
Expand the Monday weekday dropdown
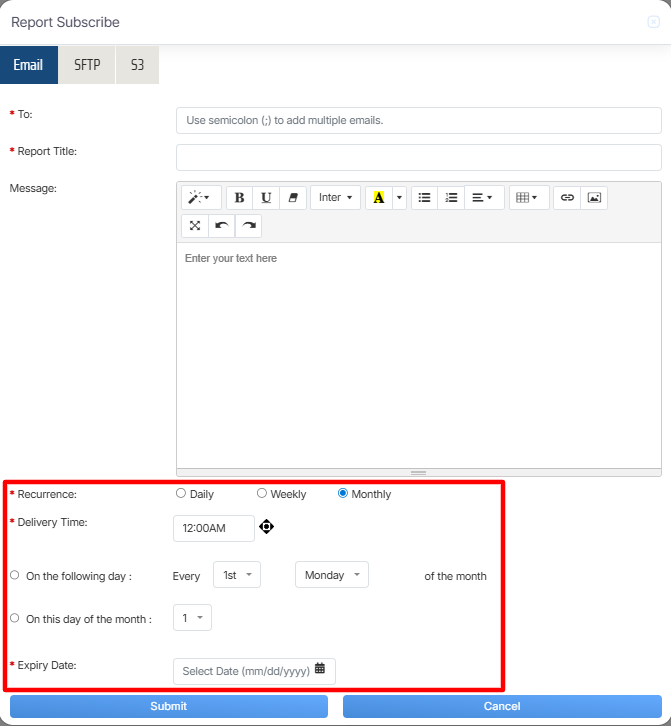coord(331,575)
